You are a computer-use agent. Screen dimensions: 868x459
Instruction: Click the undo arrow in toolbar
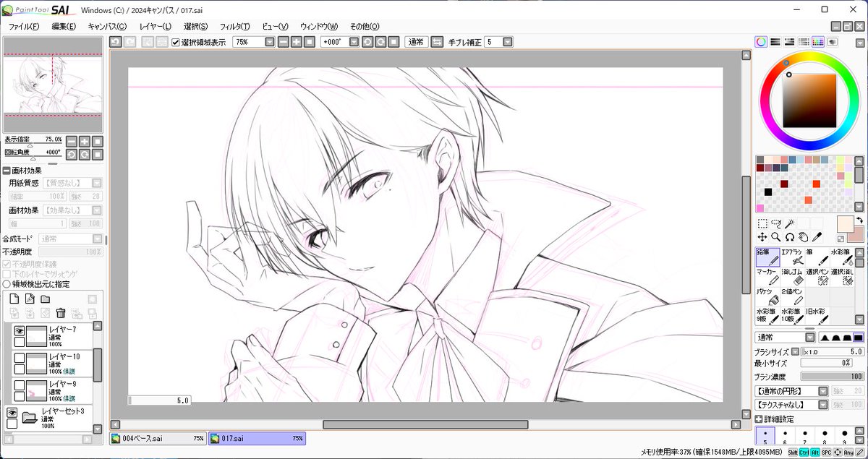pos(115,42)
